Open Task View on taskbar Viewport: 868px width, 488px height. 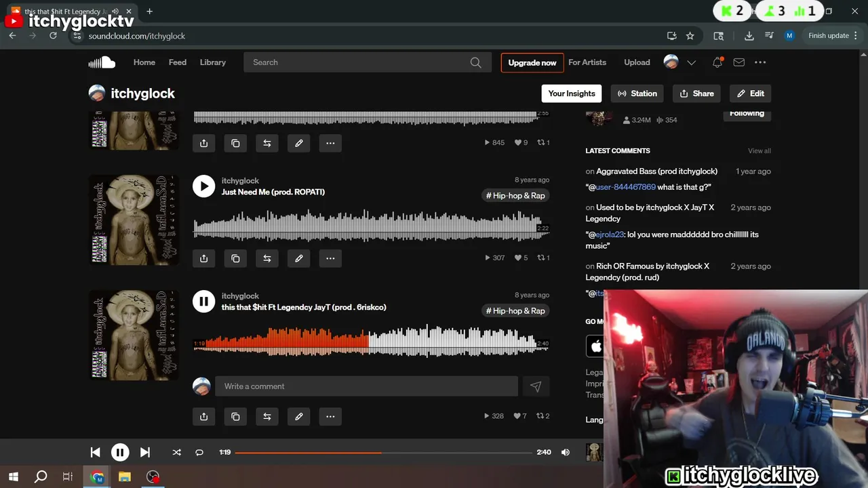pyautogui.click(x=68, y=477)
